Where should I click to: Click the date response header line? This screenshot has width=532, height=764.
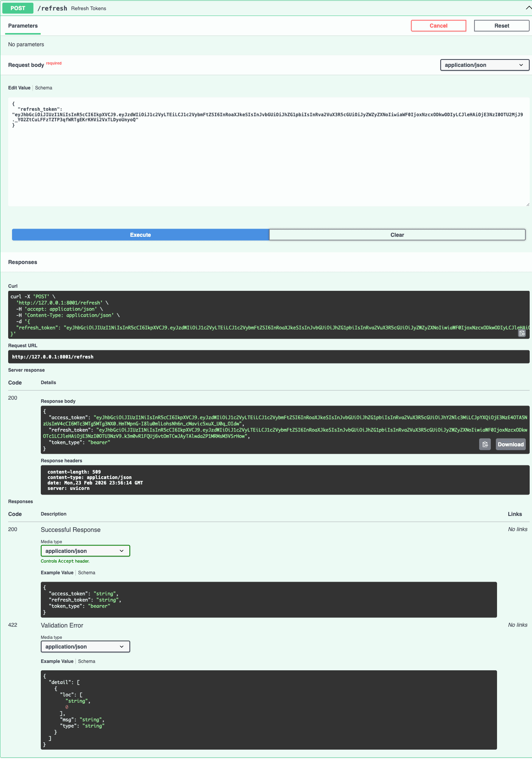click(95, 483)
